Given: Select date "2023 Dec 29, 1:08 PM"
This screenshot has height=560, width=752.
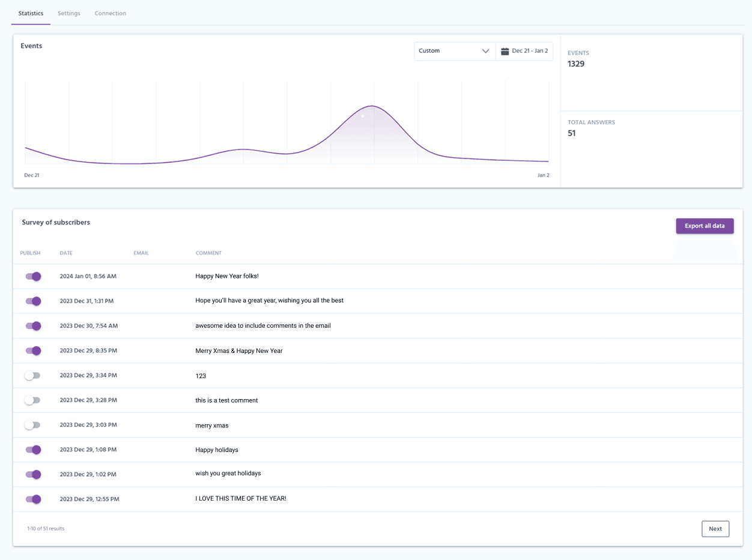Looking at the screenshot, I should point(88,450).
